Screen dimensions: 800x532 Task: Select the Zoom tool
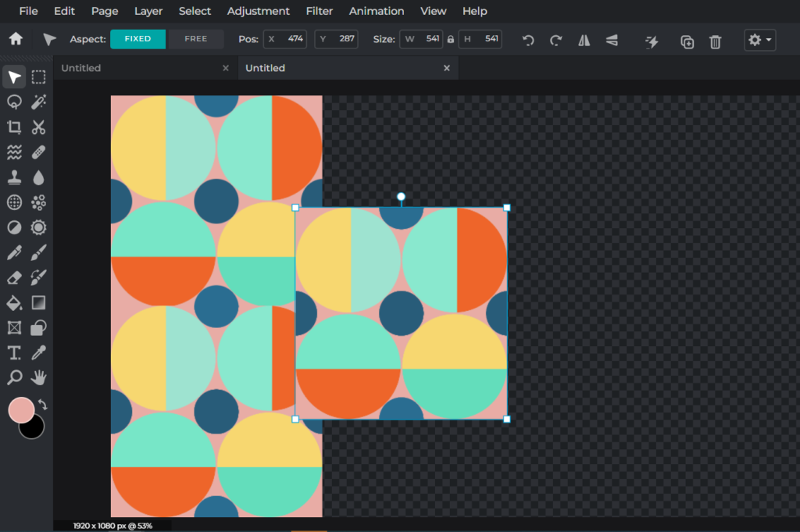13,378
